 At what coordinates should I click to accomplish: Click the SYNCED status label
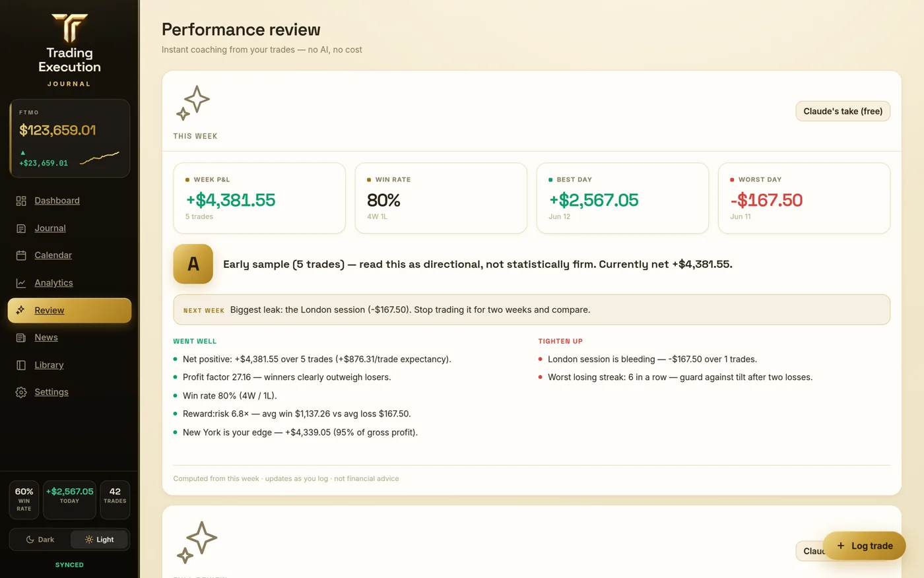coord(69,565)
